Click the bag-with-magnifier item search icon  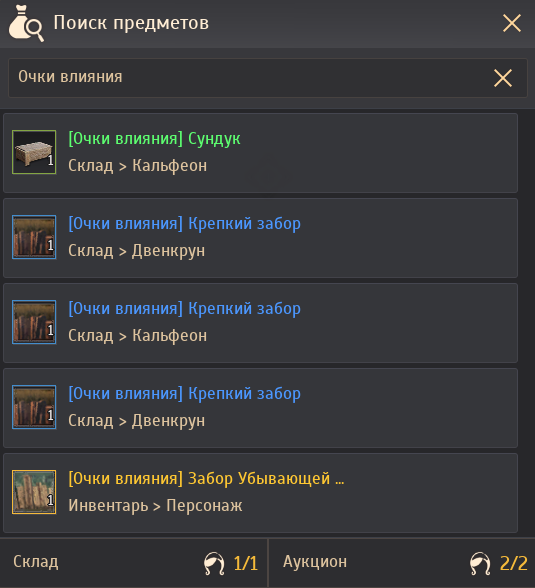click(26, 23)
